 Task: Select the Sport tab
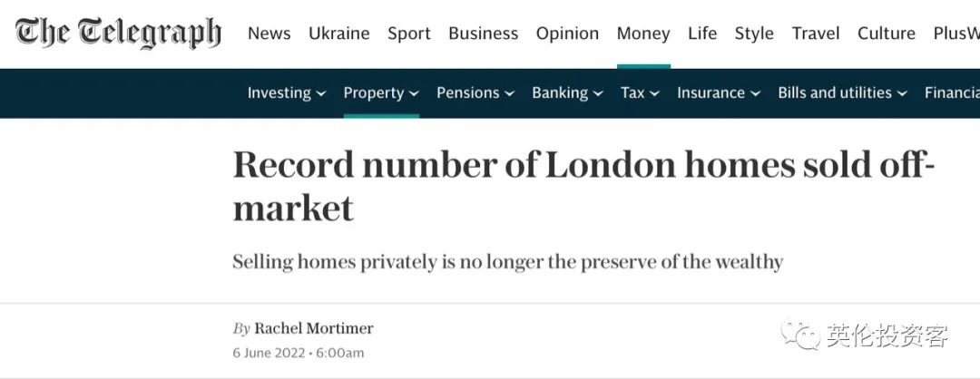(x=409, y=34)
